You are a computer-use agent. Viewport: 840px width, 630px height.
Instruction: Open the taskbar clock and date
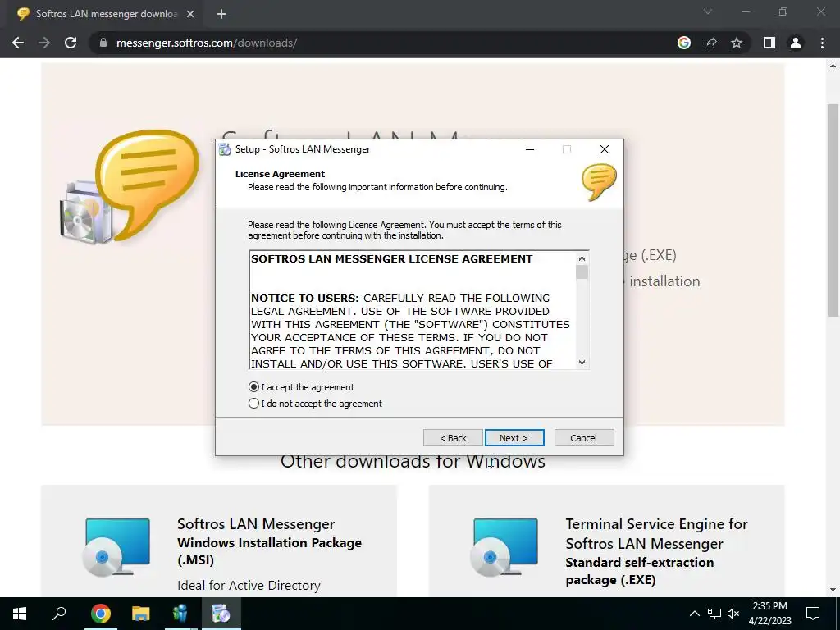(x=769, y=614)
